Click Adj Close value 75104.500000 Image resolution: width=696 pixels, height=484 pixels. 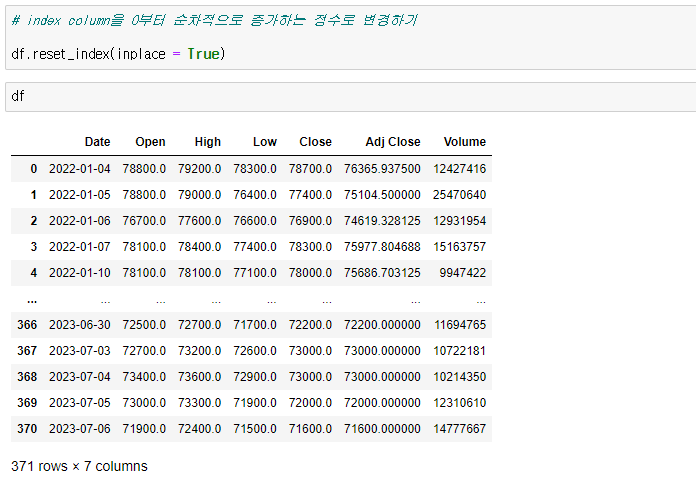point(382,194)
